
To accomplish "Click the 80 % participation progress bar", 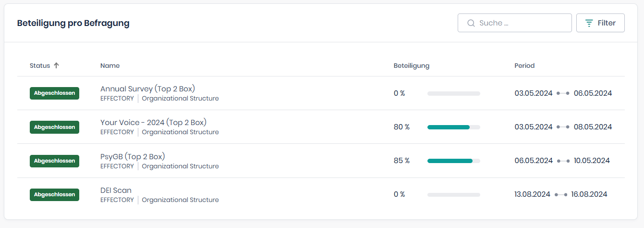I will pos(453,127).
